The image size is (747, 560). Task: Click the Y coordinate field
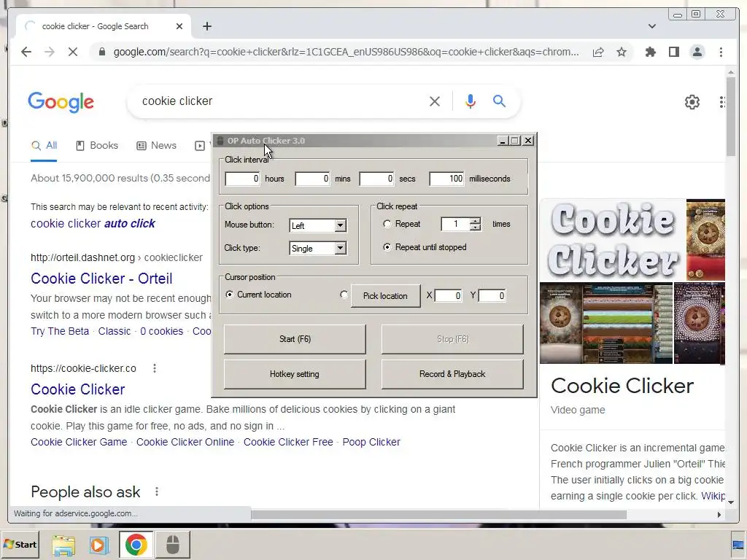[x=492, y=296]
